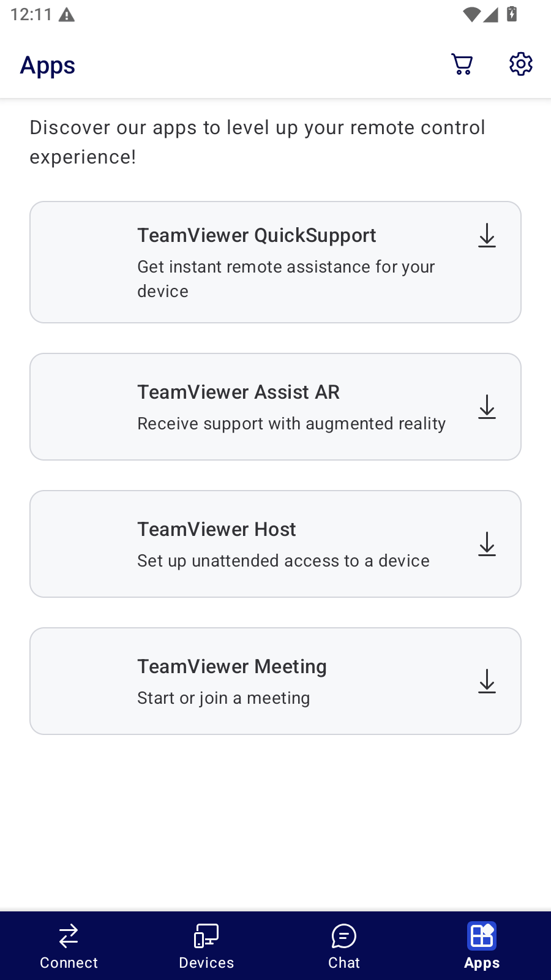Tap the TeamViewer Host title
The image size is (551, 980).
tap(216, 529)
